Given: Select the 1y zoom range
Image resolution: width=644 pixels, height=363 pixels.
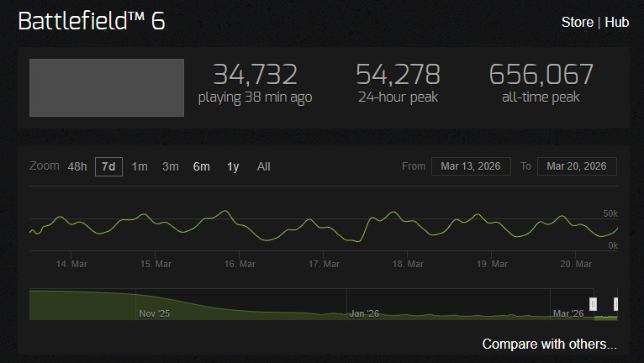Looking at the screenshot, I should coord(233,166).
